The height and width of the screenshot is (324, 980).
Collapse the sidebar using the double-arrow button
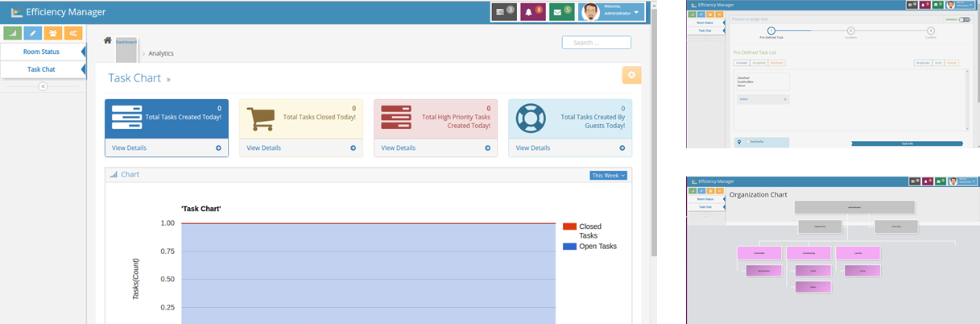click(x=43, y=86)
